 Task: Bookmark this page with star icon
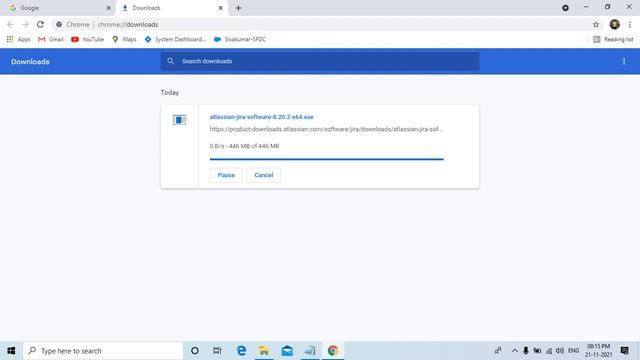596,24
